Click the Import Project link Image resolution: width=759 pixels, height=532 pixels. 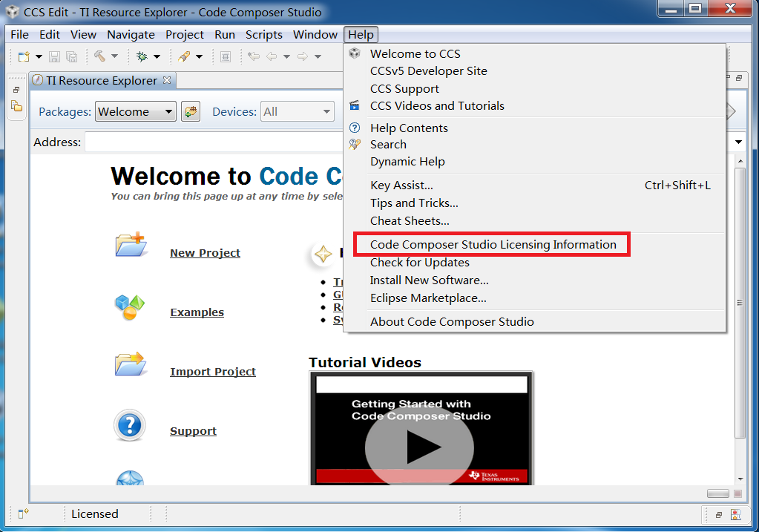point(213,372)
